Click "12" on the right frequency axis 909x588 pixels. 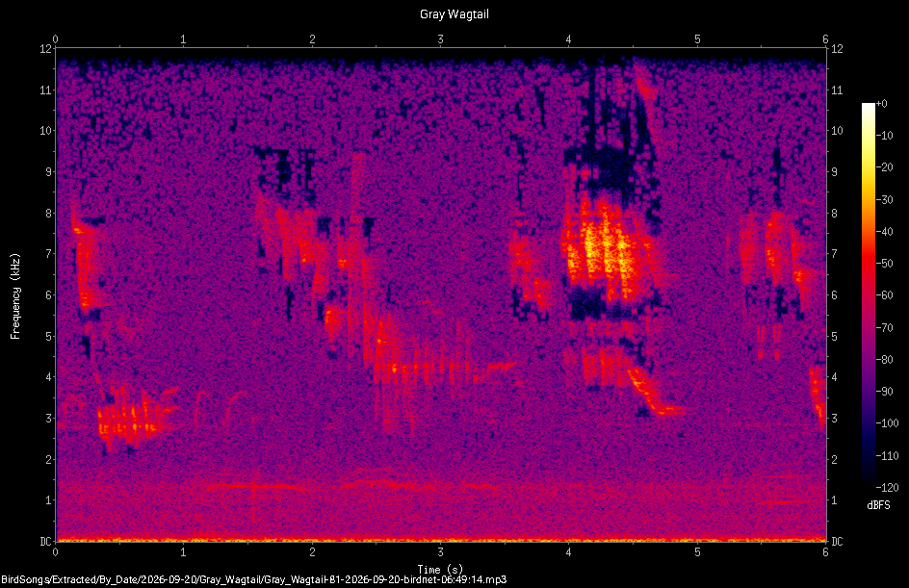coord(837,49)
